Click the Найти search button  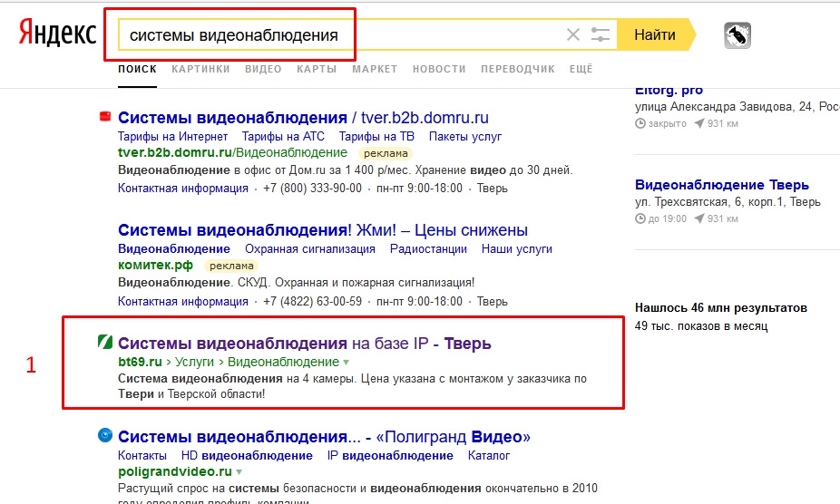655,34
